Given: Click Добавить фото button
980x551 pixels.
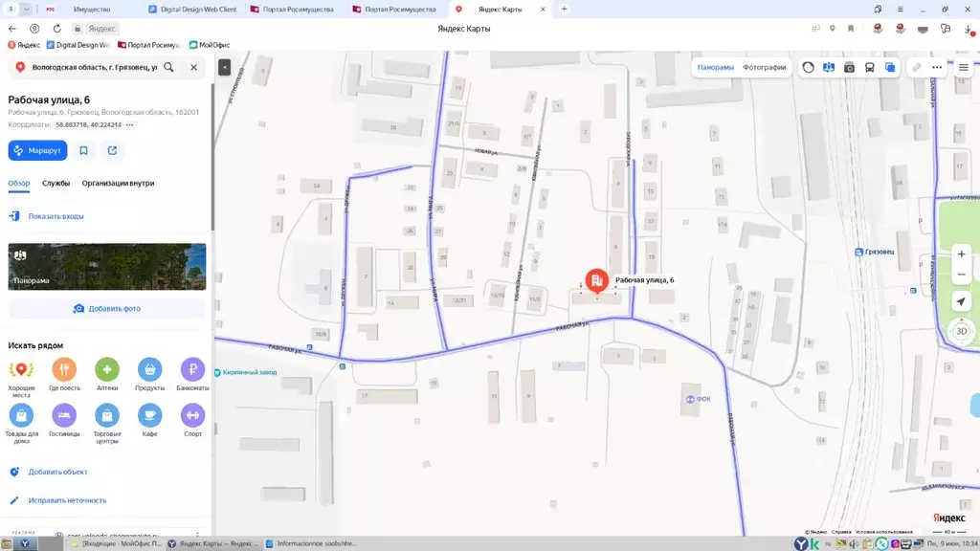Looking at the screenshot, I should click(107, 309).
